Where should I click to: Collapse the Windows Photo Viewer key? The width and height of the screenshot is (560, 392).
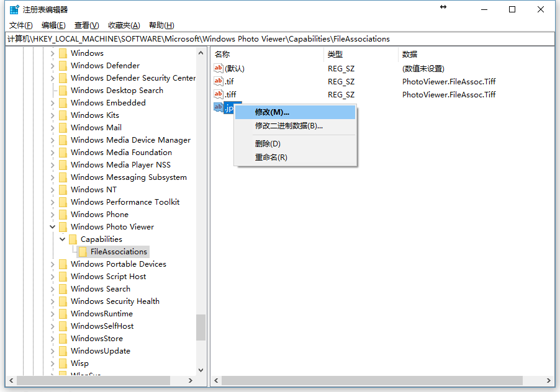(x=53, y=227)
